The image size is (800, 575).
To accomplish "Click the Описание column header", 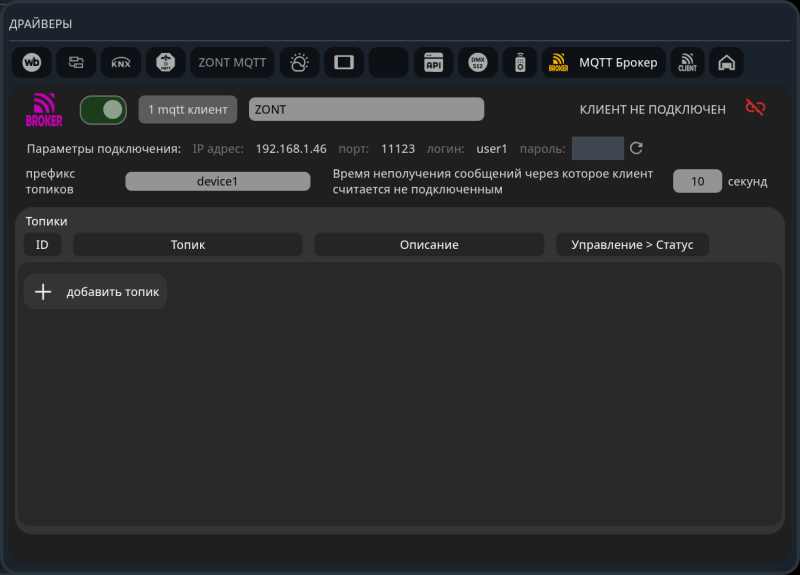I will click(429, 244).
